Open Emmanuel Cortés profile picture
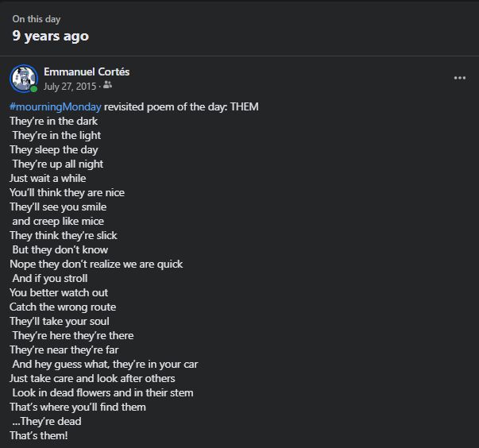This screenshot has width=479, height=448. click(x=24, y=79)
